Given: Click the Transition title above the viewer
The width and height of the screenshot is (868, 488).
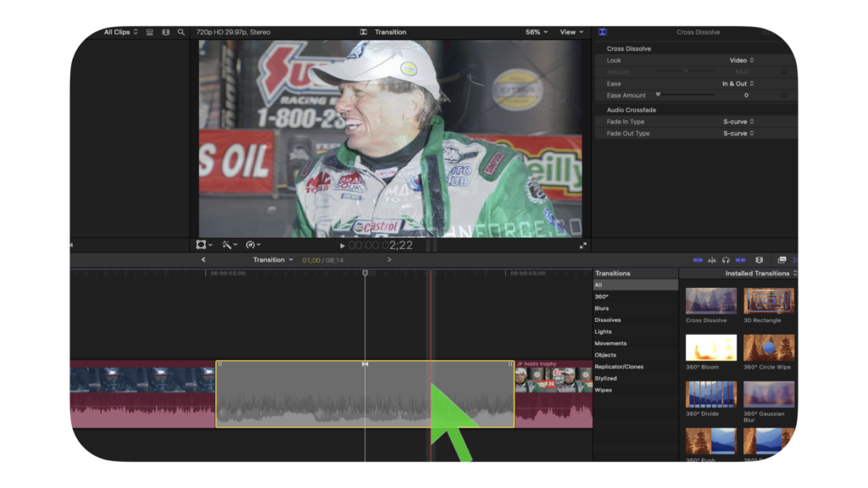Looking at the screenshot, I should click(390, 32).
